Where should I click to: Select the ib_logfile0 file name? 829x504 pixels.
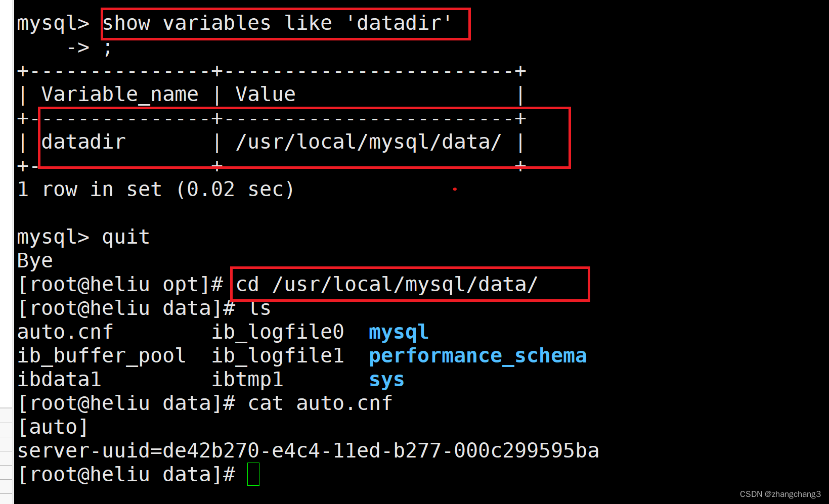pyautogui.click(x=278, y=332)
